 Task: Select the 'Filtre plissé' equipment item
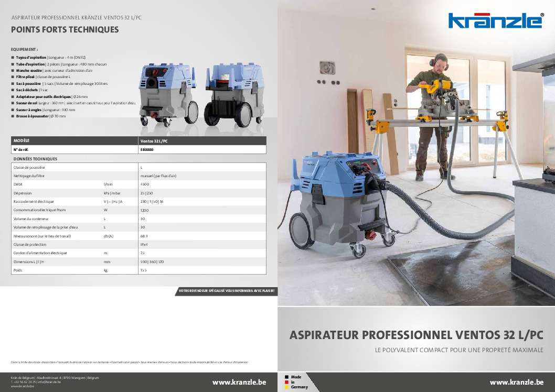click(x=41, y=77)
